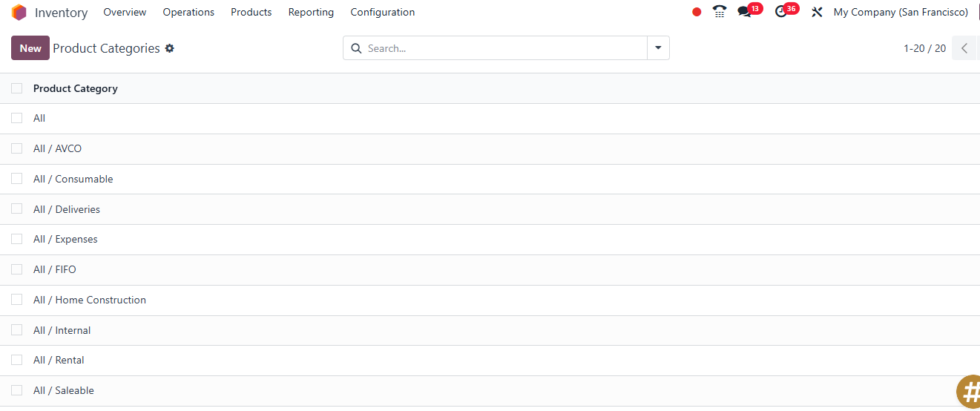Click the Product Categories breadcrumb title
This screenshot has height=411, width=980.
click(x=106, y=48)
